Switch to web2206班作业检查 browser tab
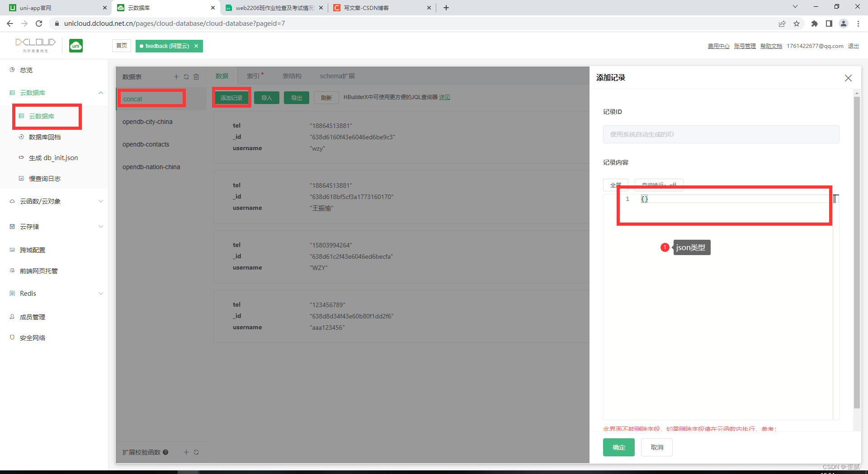This screenshot has width=868, height=474. [274, 8]
